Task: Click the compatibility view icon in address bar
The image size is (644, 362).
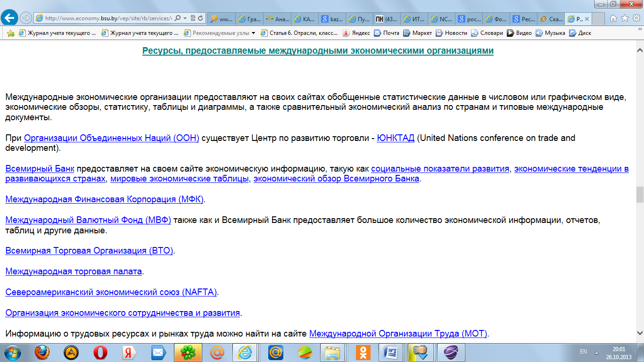Action: 193,18
